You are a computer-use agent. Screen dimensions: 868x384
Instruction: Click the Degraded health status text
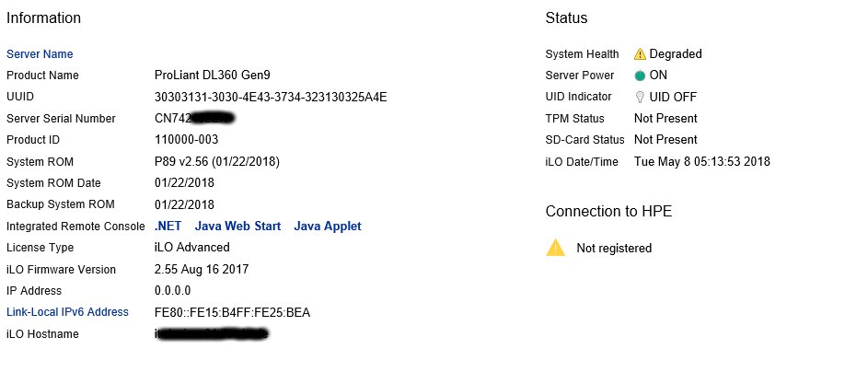click(x=676, y=54)
